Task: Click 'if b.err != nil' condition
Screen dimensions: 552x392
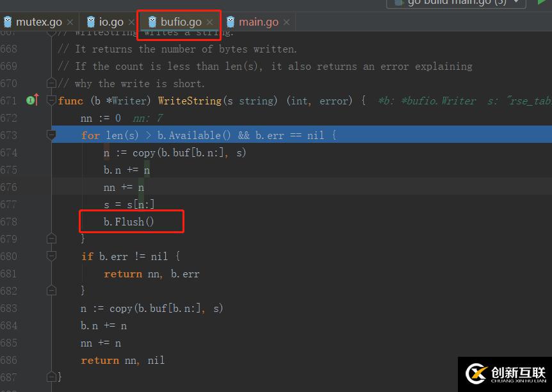Action: click(x=125, y=256)
